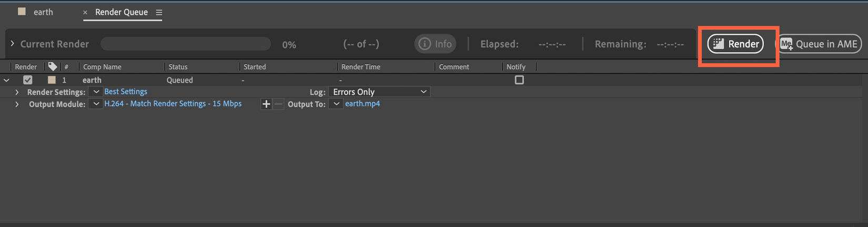Expand the Output Module details
Image resolution: width=868 pixels, height=227 pixels.
(17, 104)
